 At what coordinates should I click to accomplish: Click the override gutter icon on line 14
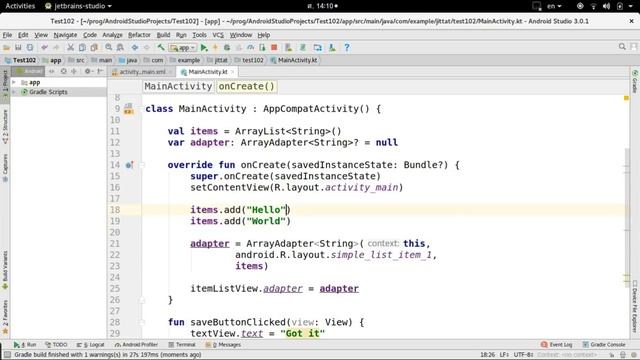tap(129, 165)
